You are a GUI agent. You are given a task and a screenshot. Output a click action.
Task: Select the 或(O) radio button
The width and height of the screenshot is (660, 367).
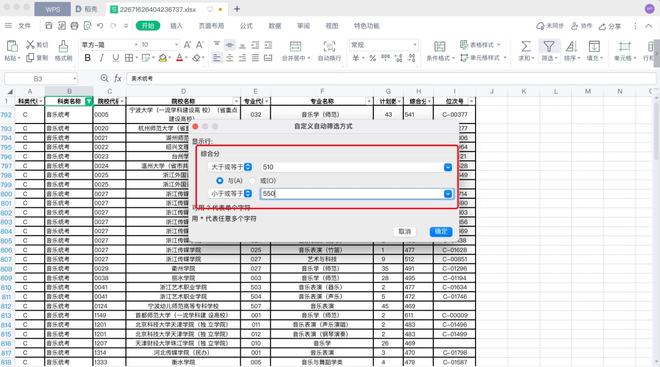[252, 181]
